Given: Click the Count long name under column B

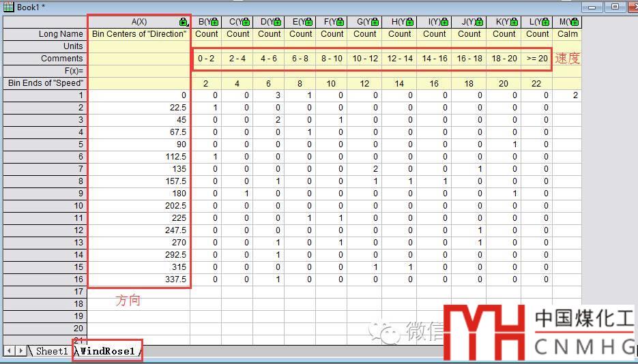Looking at the screenshot, I should pyautogui.click(x=206, y=34).
